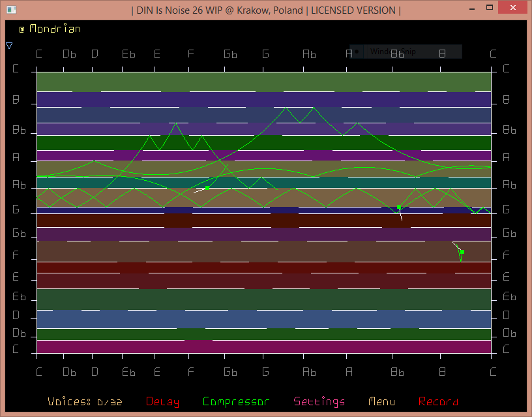Expand the small triangle at the top left
Image resolution: width=532 pixels, height=417 pixels.
point(9,46)
